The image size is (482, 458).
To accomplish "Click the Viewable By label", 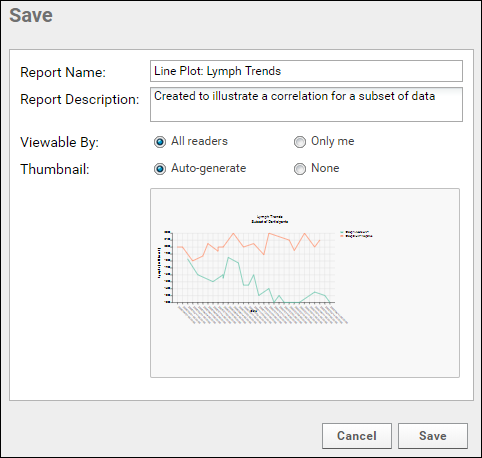I will [x=60, y=142].
